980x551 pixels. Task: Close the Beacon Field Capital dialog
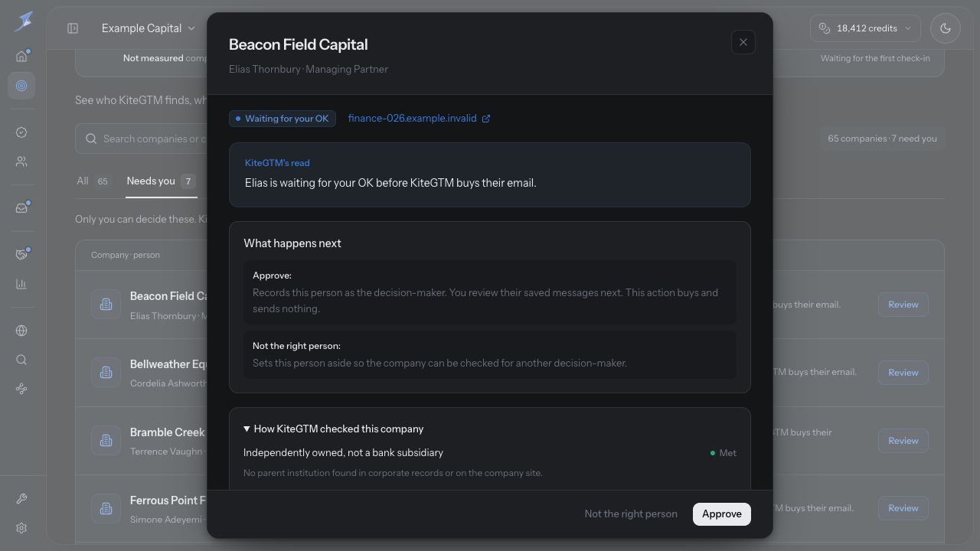[743, 42]
